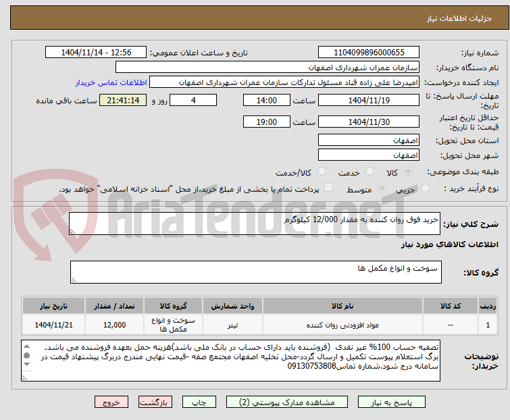Click the 'چاپ' print button

199,402
